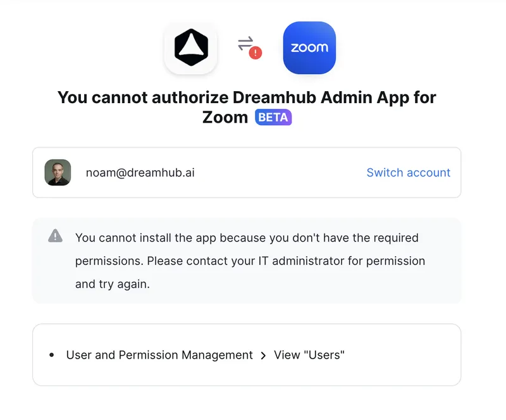Click the word "Zoom" in the heading
The width and height of the screenshot is (506, 420).
point(225,117)
